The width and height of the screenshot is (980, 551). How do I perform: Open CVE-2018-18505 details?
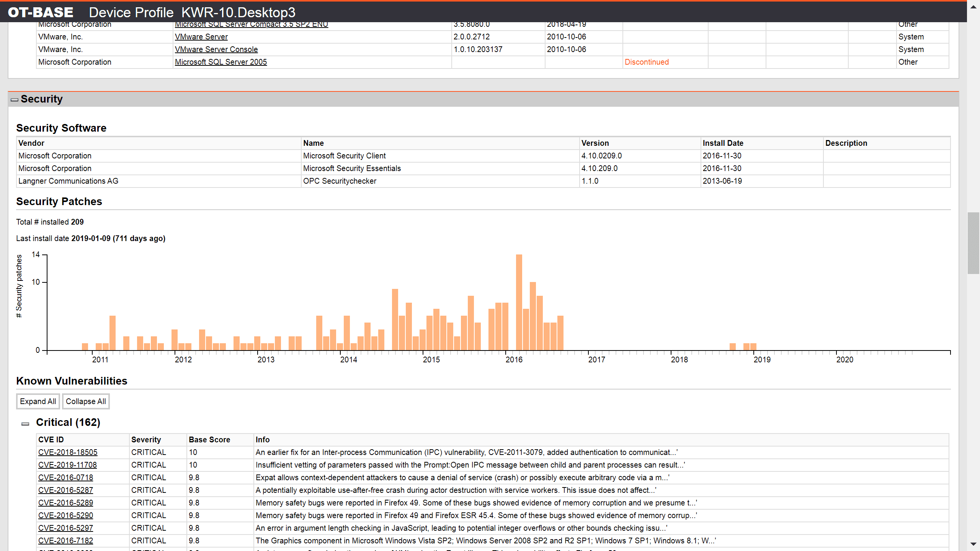coord(68,452)
